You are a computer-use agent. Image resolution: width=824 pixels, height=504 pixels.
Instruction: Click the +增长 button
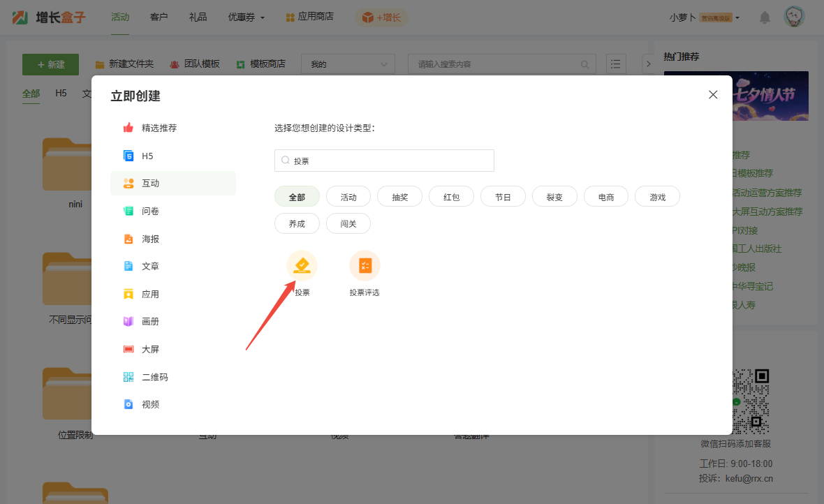click(381, 17)
